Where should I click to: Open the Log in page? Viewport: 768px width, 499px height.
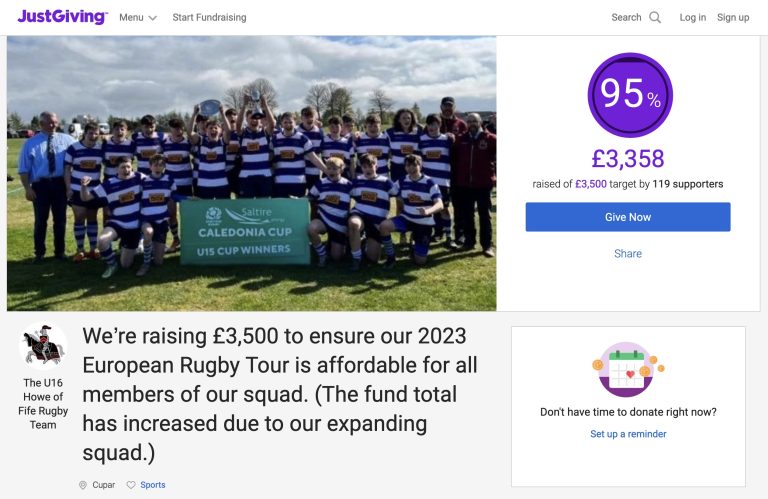coord(693,18)
